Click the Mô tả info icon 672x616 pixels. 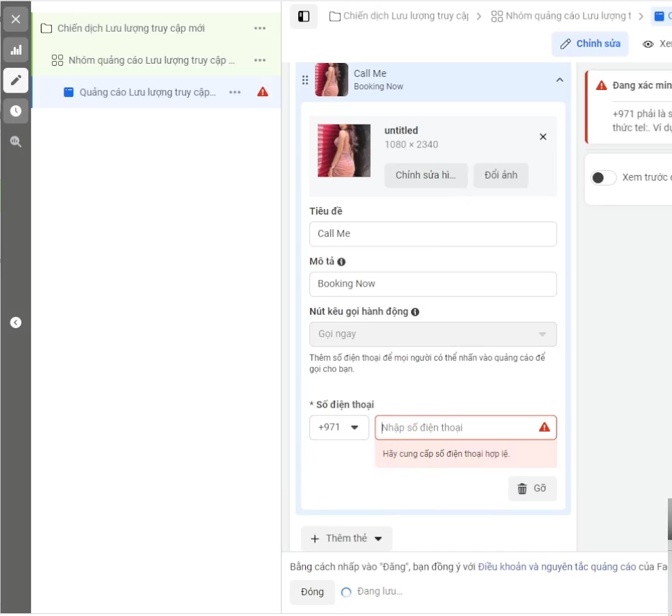tap(341, 262)
